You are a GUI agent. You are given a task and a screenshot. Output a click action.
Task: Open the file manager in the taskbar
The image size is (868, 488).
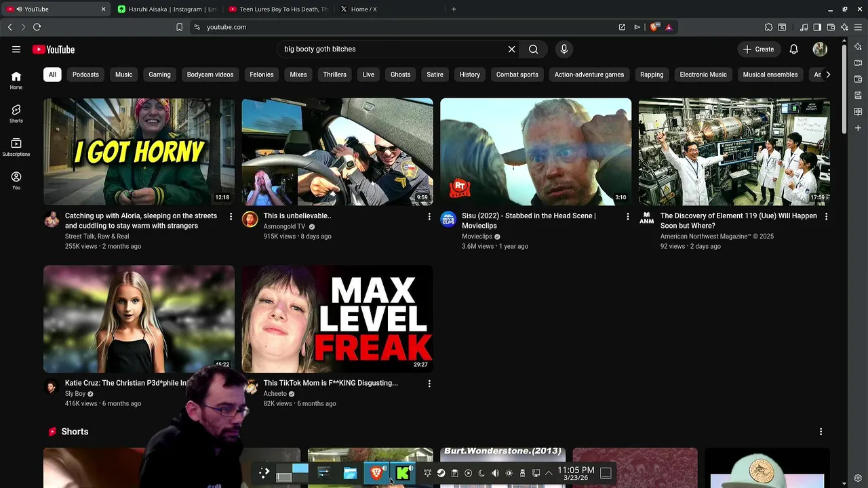pos(350,473)
